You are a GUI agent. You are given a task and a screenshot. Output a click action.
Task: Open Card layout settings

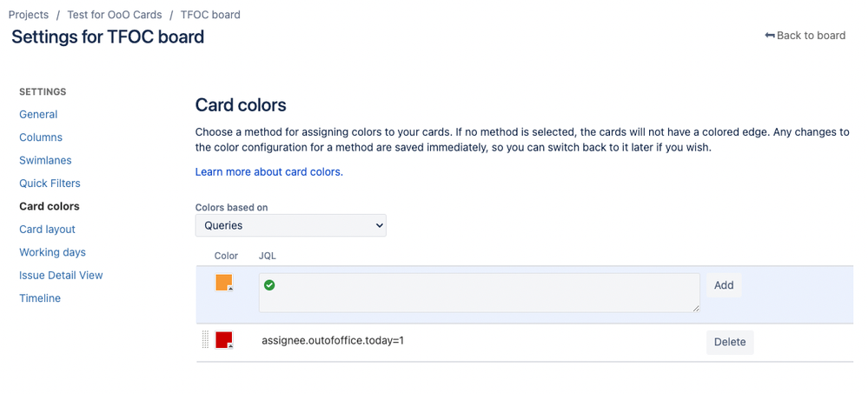[47, 230]
